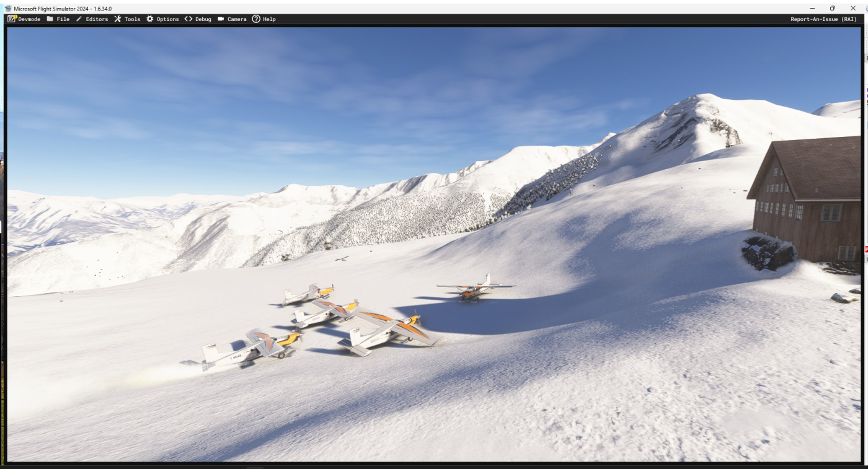Click the tiny distant aircraft on the slope

click(x=341, y=258)
